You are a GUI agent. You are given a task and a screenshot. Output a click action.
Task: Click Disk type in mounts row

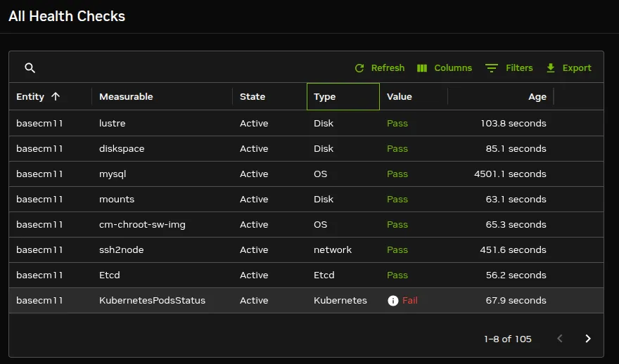click(324, 199)
